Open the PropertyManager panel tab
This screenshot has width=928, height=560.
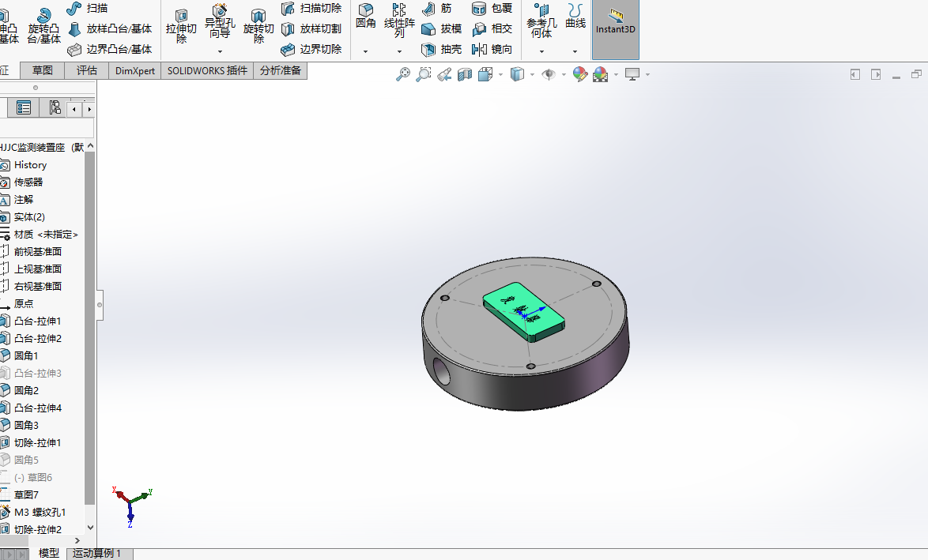coord(24,107)
